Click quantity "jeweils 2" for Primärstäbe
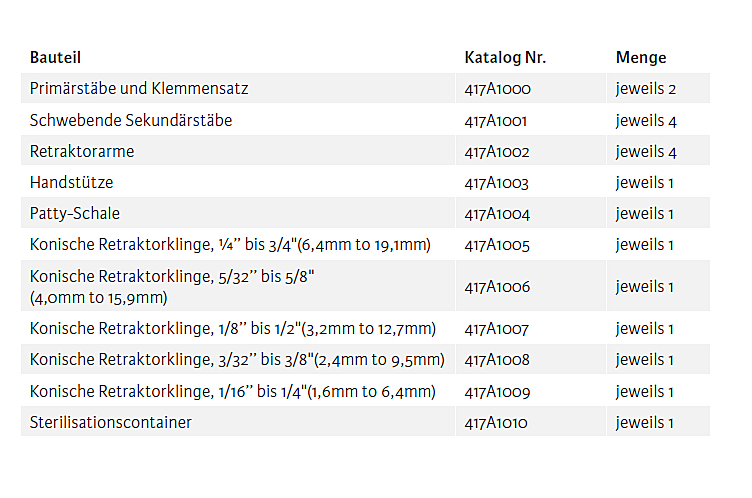 pyautogui.click(x=646, y=89)
